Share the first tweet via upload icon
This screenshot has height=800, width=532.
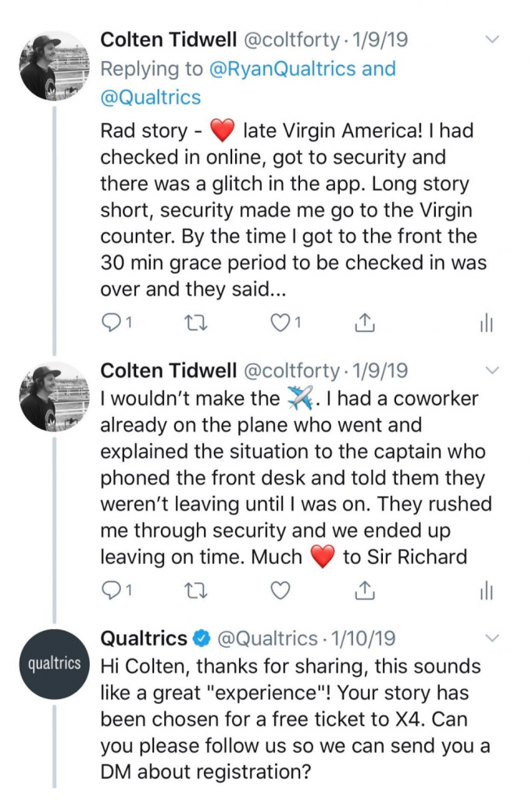(x=365, y=323)
